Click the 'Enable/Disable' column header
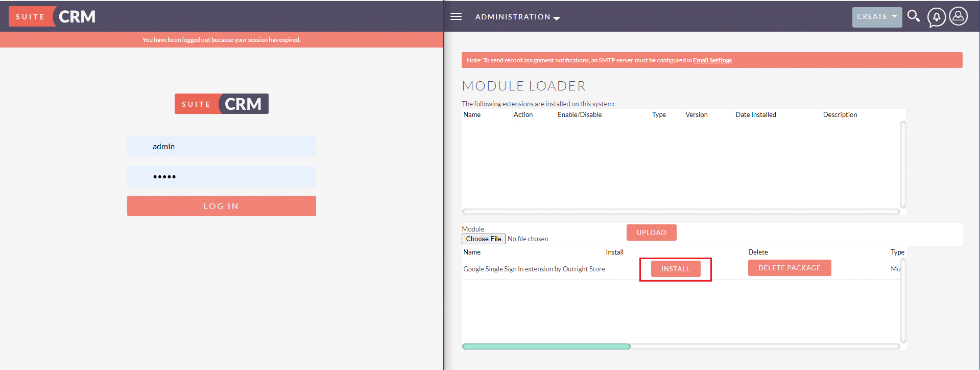 (580, 114)
